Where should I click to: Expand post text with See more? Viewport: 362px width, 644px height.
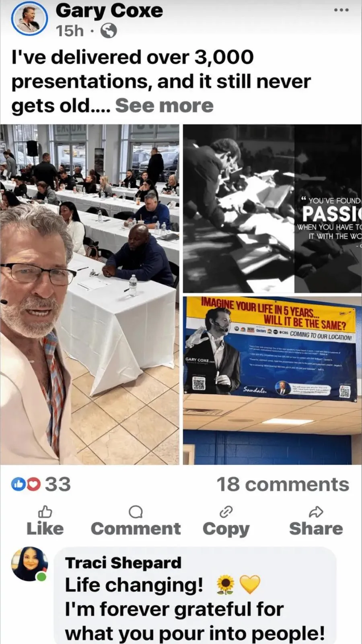tap(164, 105)
